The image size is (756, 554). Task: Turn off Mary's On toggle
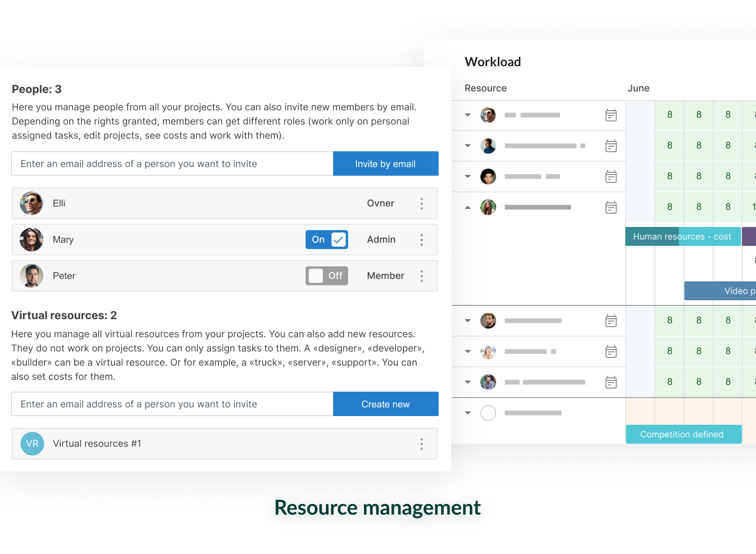pos(326,240)
